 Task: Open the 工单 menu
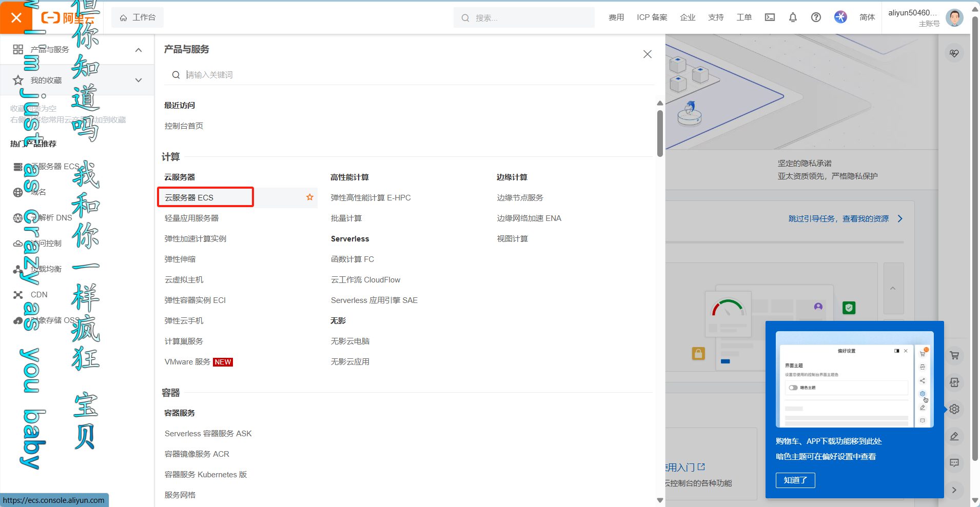(x=744, y=17)
